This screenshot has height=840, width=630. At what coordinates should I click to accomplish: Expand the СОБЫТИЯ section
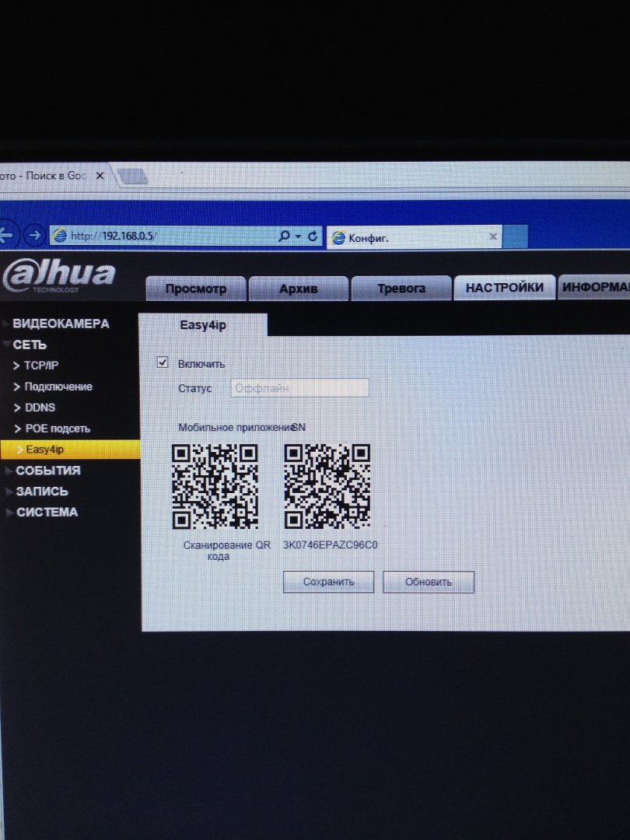[47, 471]
